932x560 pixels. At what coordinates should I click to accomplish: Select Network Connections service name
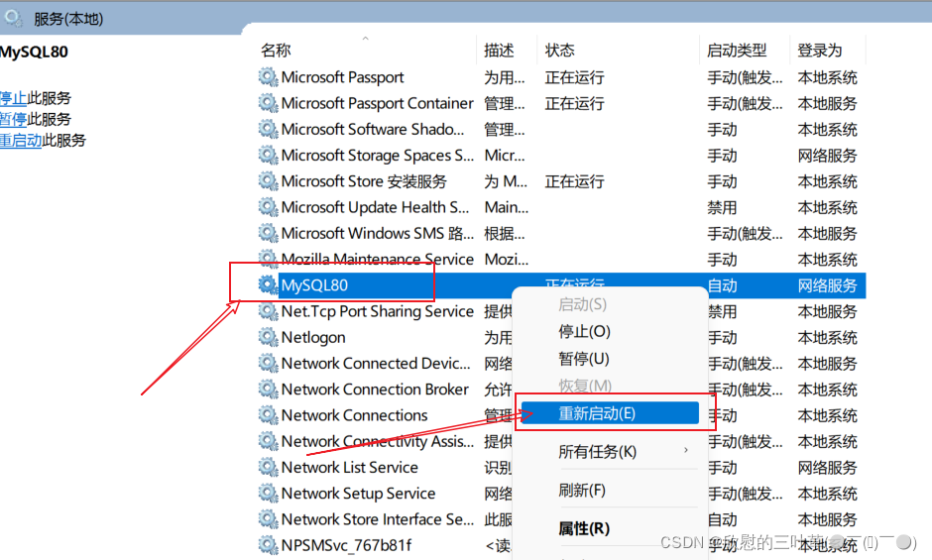[x=354, y=415]
